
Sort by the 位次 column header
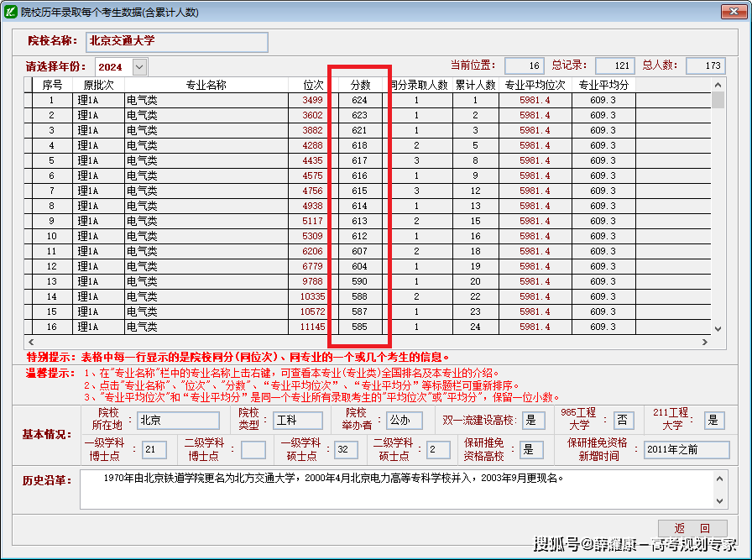click(313, 85)
